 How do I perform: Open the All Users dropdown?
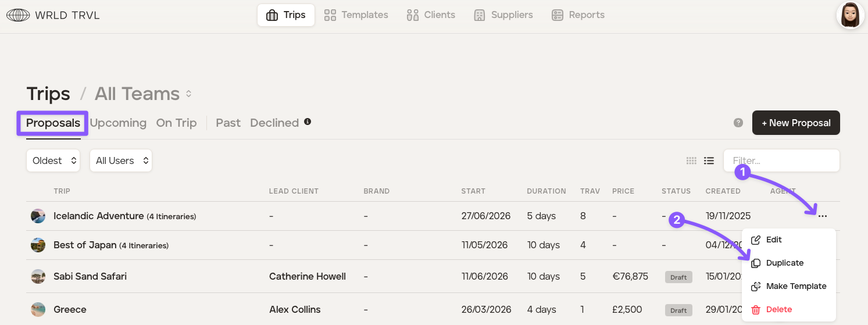pos(121,160)
